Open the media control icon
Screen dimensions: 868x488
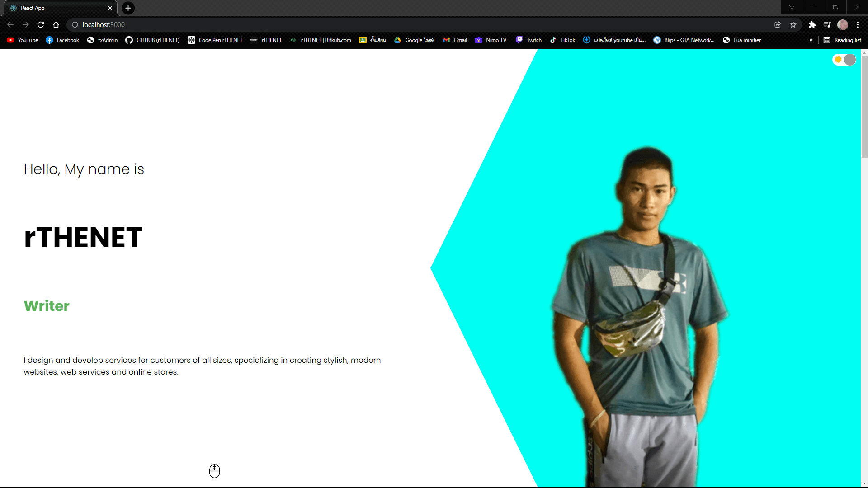coord(827,25)
